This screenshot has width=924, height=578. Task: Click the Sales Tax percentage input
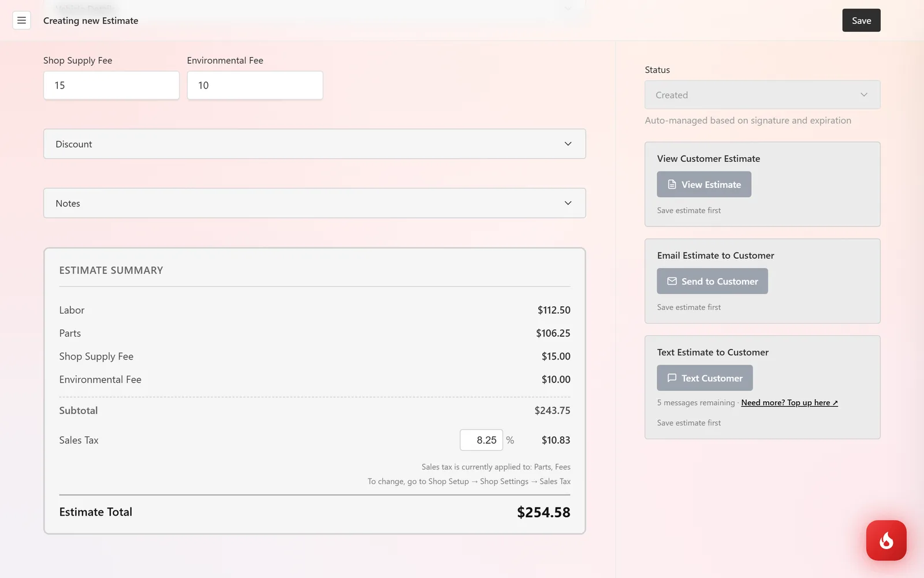click(x=481, y=440)
